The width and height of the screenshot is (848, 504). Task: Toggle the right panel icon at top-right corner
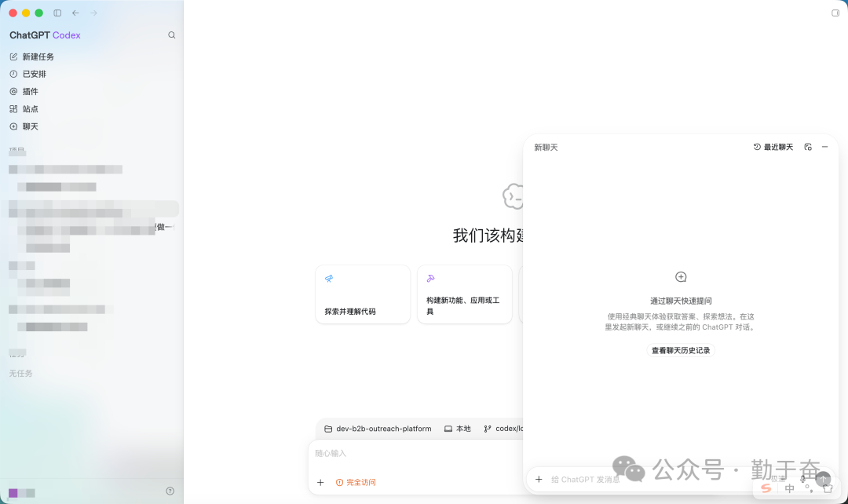point(835,13)
